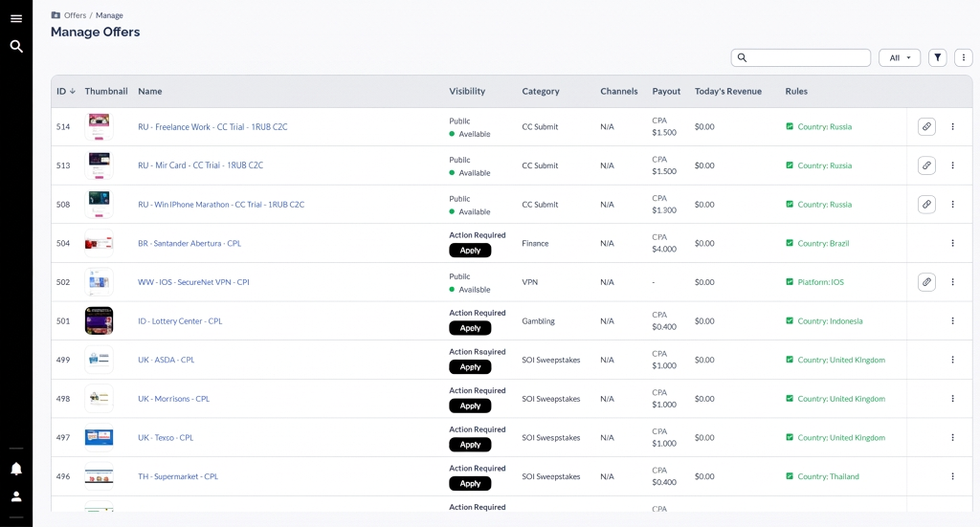Viewport: 980px width, 527px height.
Task: Click the Platform: iOS rule check icon
Action: (790, 282)
